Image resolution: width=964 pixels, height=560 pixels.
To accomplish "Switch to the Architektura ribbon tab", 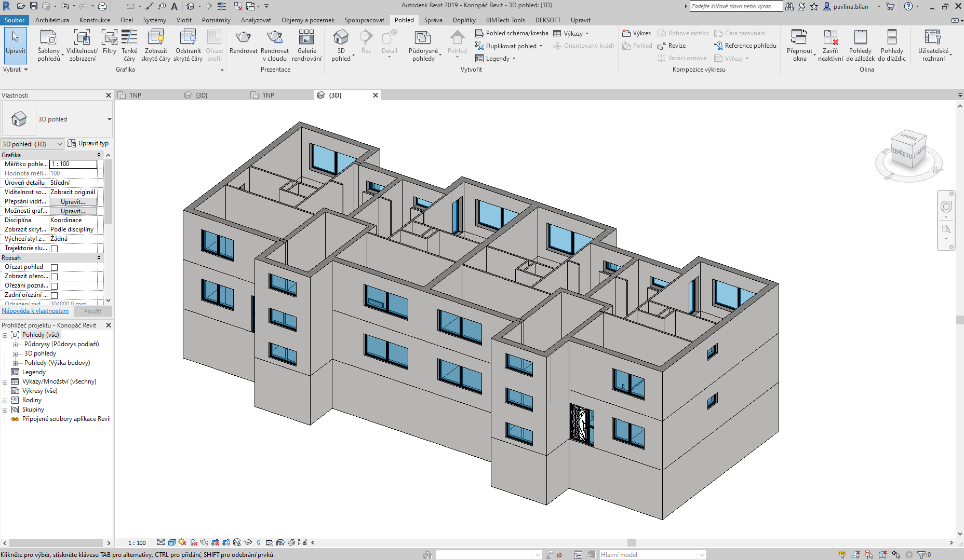I will (52, 20).
